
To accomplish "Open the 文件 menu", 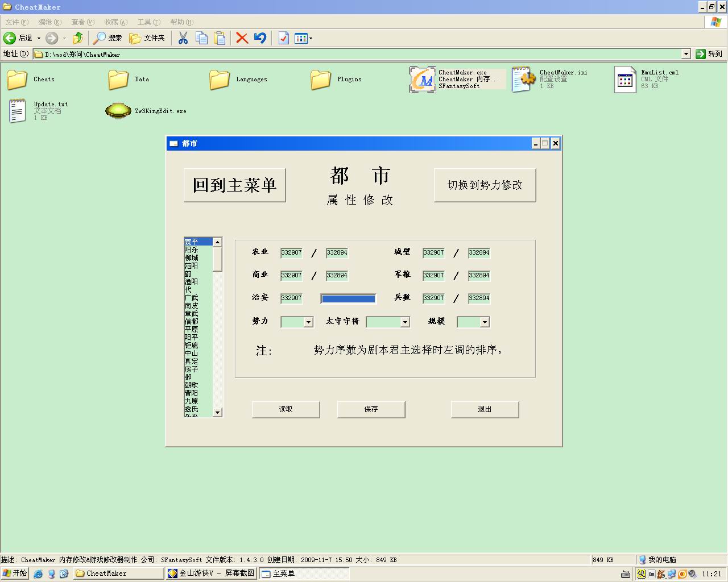I will [16, 22].
